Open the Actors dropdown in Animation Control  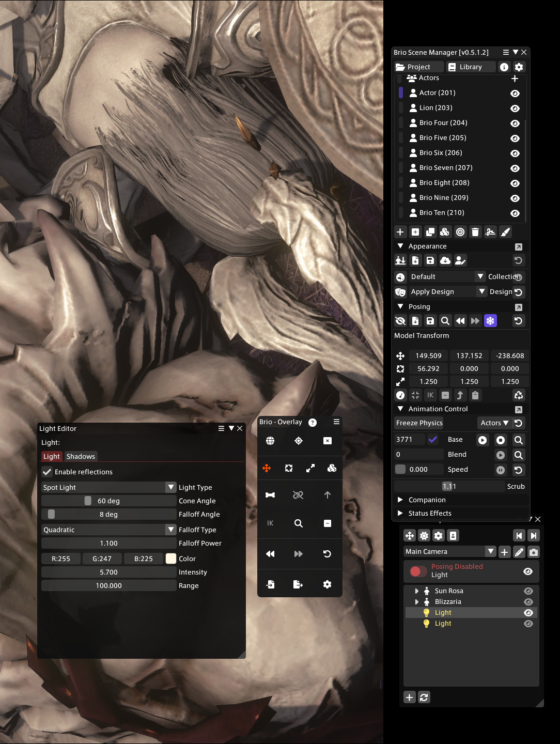point(494,423)
